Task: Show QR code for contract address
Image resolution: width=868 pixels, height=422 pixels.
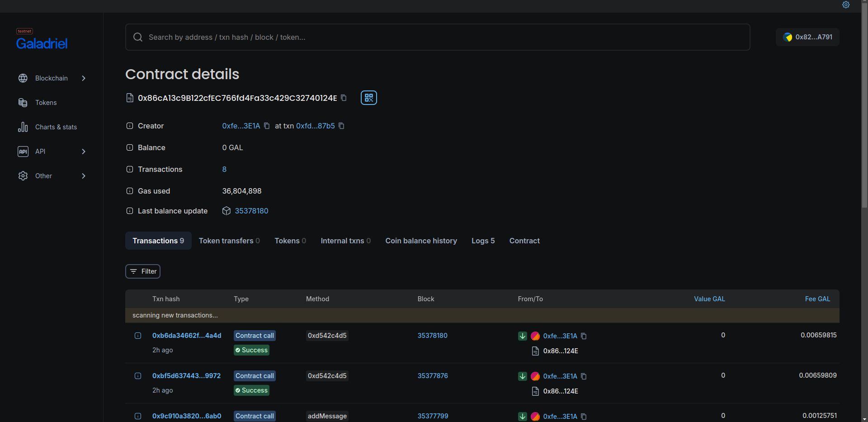Action: 369,98
